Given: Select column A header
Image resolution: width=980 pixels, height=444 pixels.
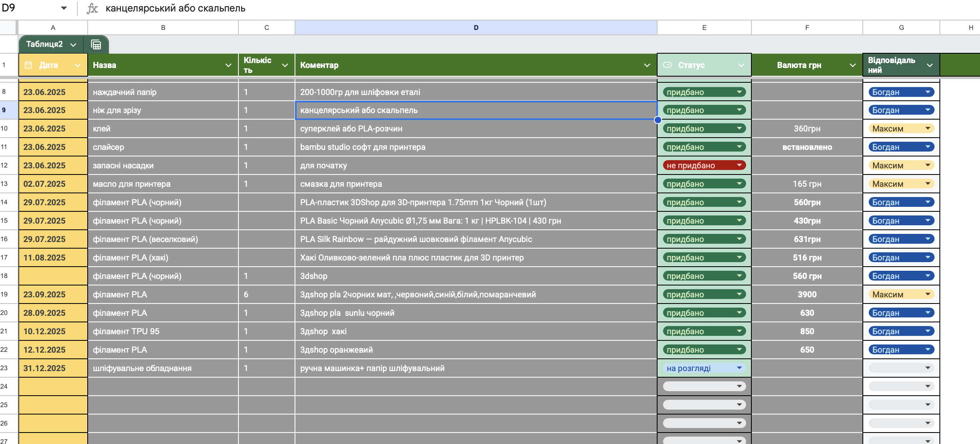Looking at the screenshot, I should 53,27.
